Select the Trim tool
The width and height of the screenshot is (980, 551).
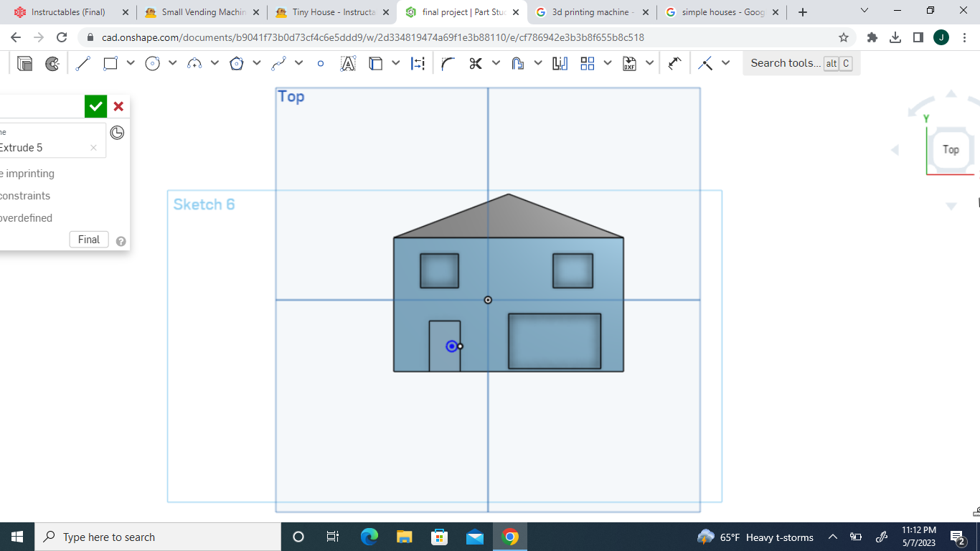click(475, 63)
